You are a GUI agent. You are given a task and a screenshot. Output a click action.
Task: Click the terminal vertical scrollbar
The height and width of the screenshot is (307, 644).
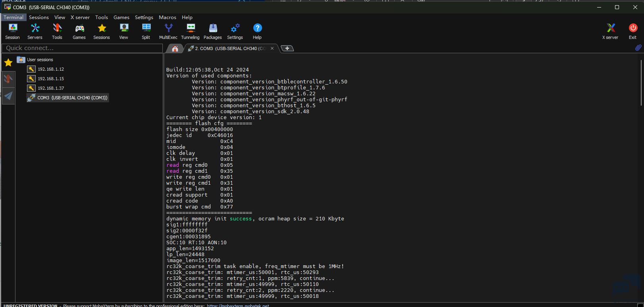pyautogui.click(x=641, y=83)
